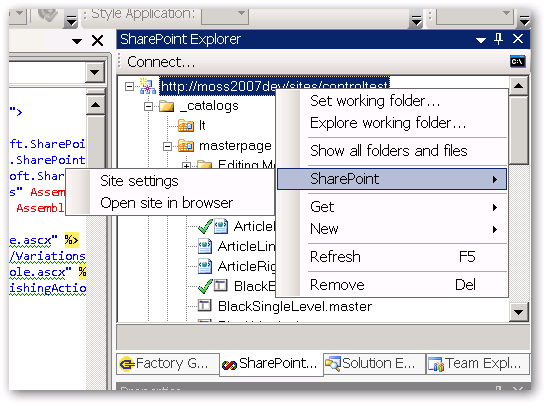
Task: Select Show all folders and files
Action: point(389,151)
